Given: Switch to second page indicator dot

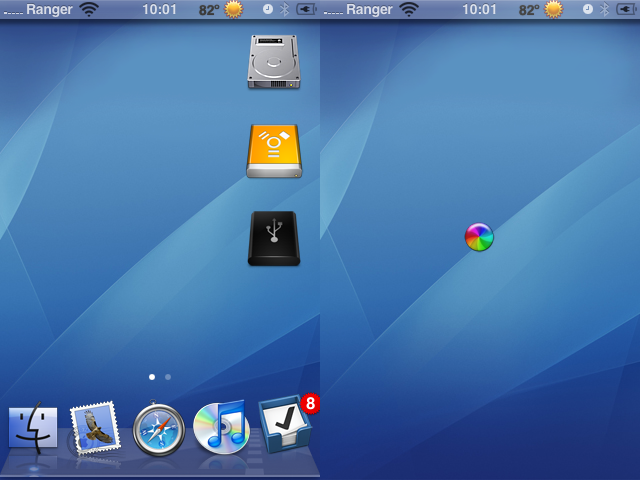Looking at the screenshot, I should pyautogui.click(x=168, y=377).
